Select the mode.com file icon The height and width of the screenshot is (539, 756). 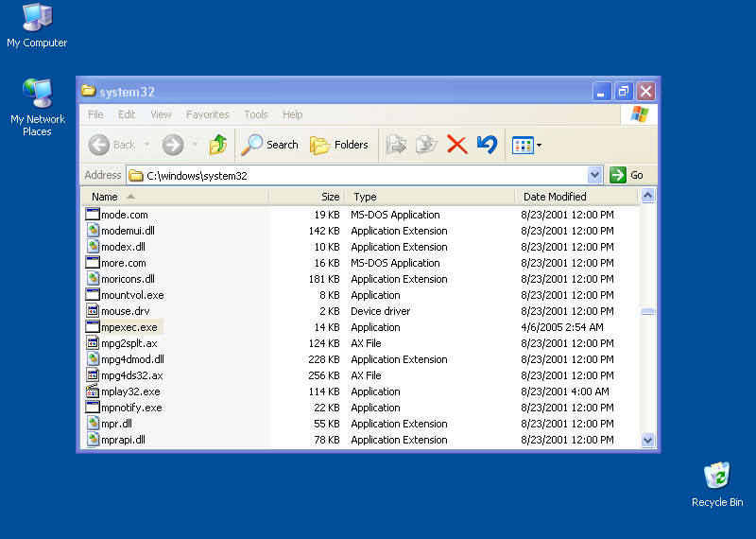point(93,215)
